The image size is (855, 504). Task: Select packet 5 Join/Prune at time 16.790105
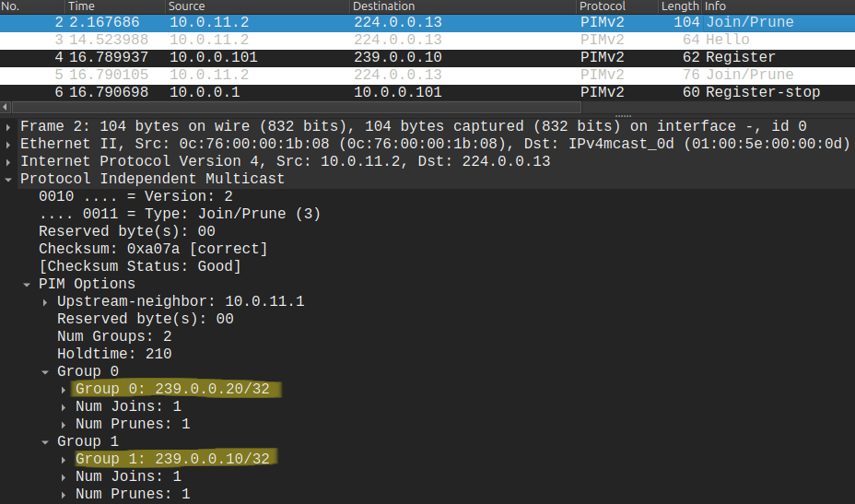(369, 75)
